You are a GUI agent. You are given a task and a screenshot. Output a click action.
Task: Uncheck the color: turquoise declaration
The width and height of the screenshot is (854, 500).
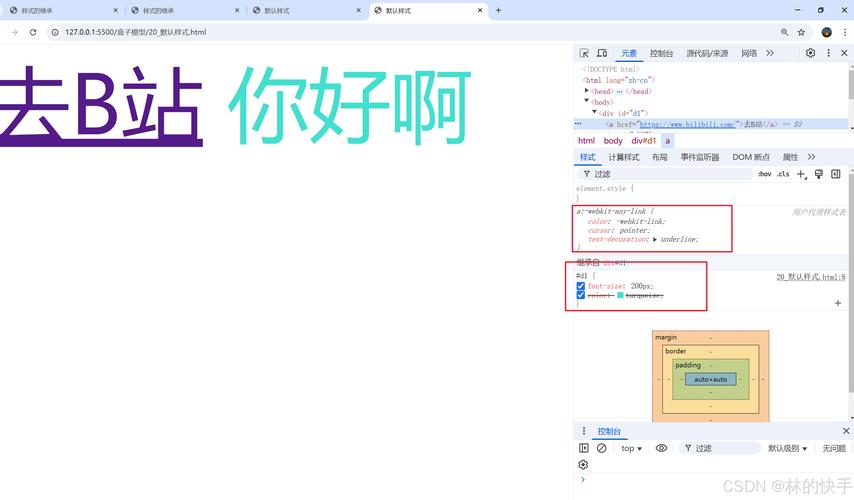tap(581, 295)
